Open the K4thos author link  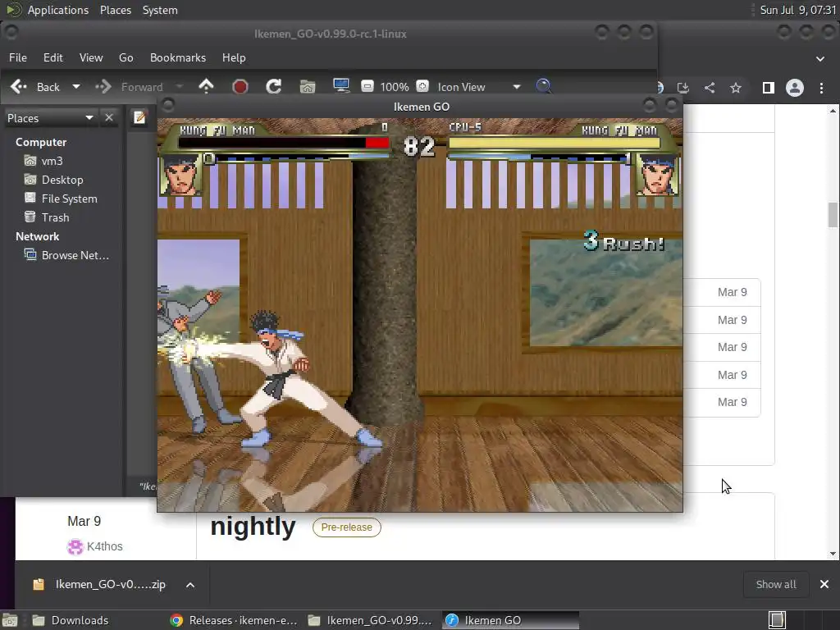[x=104, y=546]
